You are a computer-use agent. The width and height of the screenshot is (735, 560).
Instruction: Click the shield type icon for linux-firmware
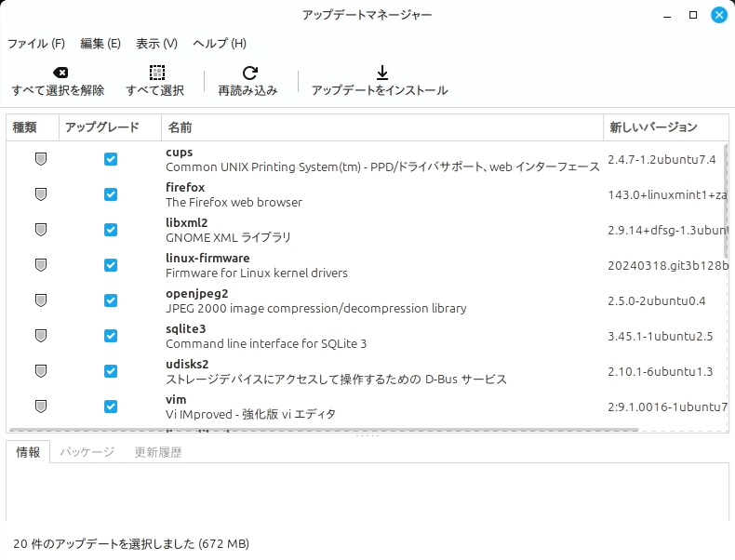point(40,265)
